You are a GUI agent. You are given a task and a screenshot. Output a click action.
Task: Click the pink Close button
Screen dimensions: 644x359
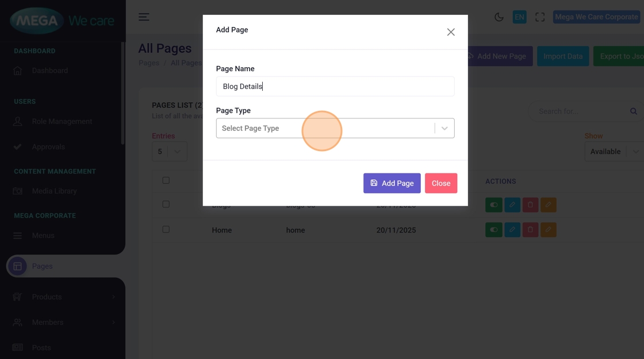click(x=441, y=183)
